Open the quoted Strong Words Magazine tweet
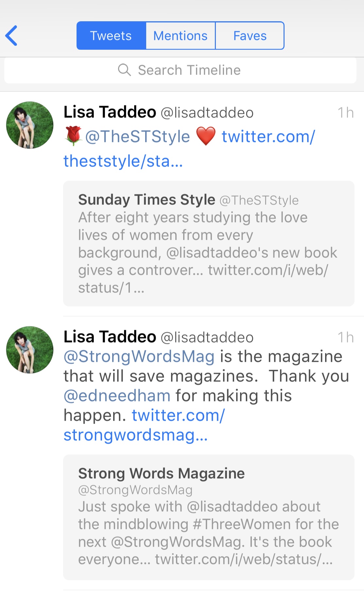The height and width of the screenshot is (599, 364). tap(209, 517)
